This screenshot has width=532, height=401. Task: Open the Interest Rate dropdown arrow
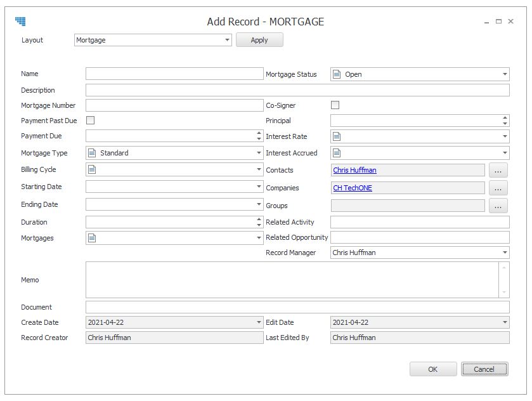click(505, 136)
